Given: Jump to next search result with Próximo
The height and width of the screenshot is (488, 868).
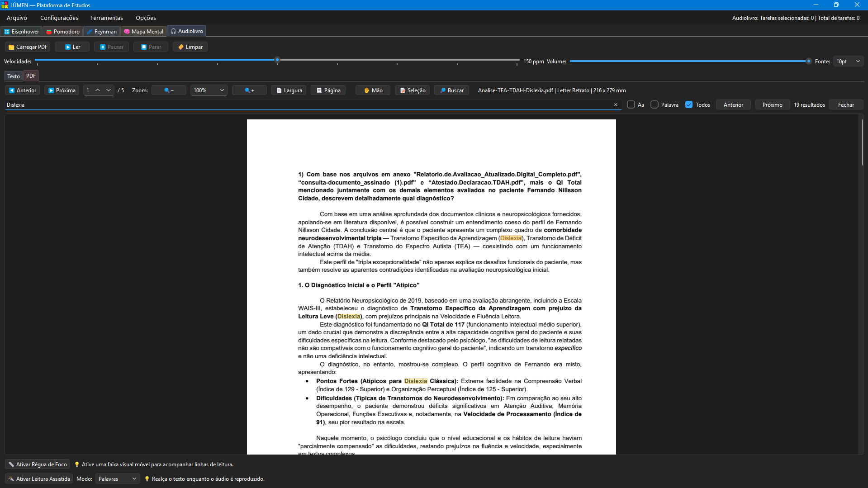Looking at the screenshot, I should (x=772, y=105).
